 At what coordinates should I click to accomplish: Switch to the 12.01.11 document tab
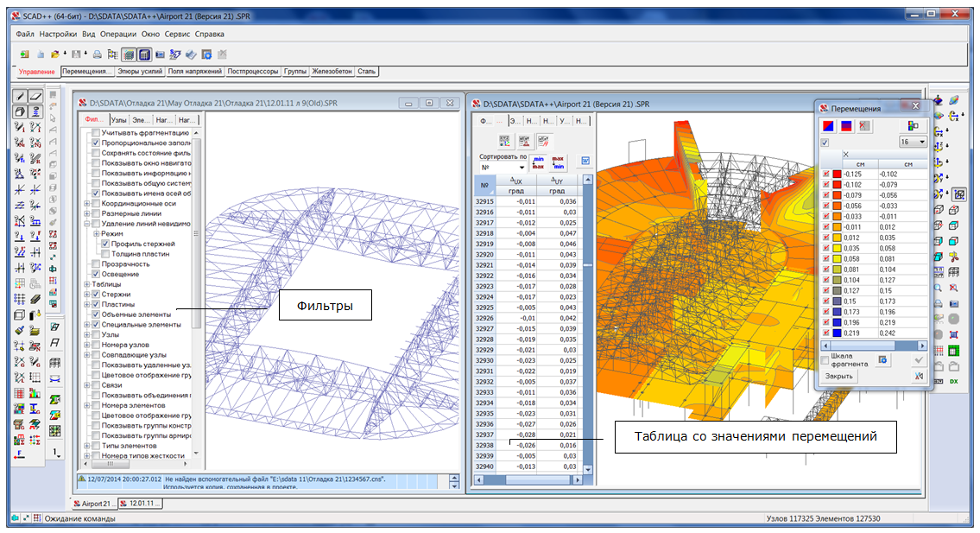click(142, 503)
